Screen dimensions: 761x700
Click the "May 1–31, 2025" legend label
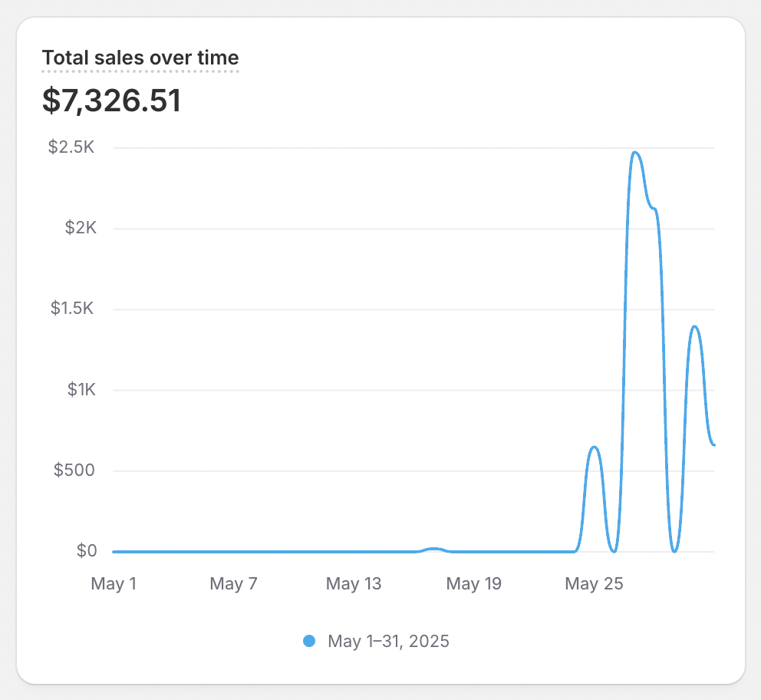coord(388,641)
